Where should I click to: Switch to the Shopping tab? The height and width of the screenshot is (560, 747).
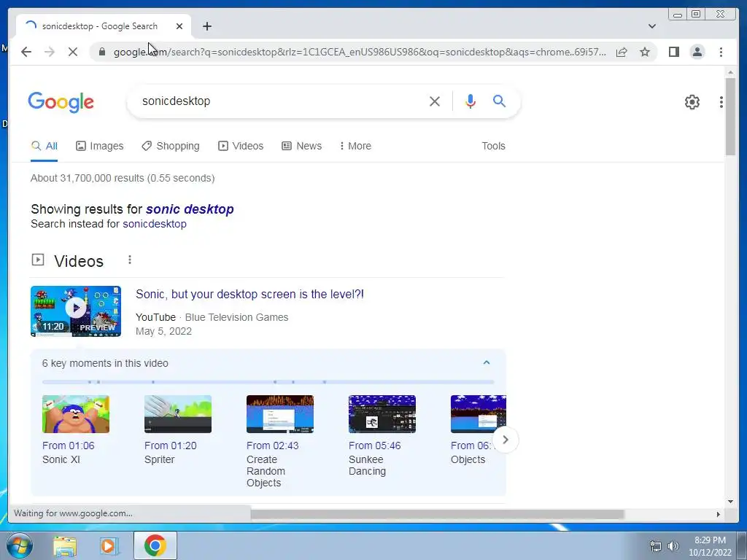(x=171, y=146)
